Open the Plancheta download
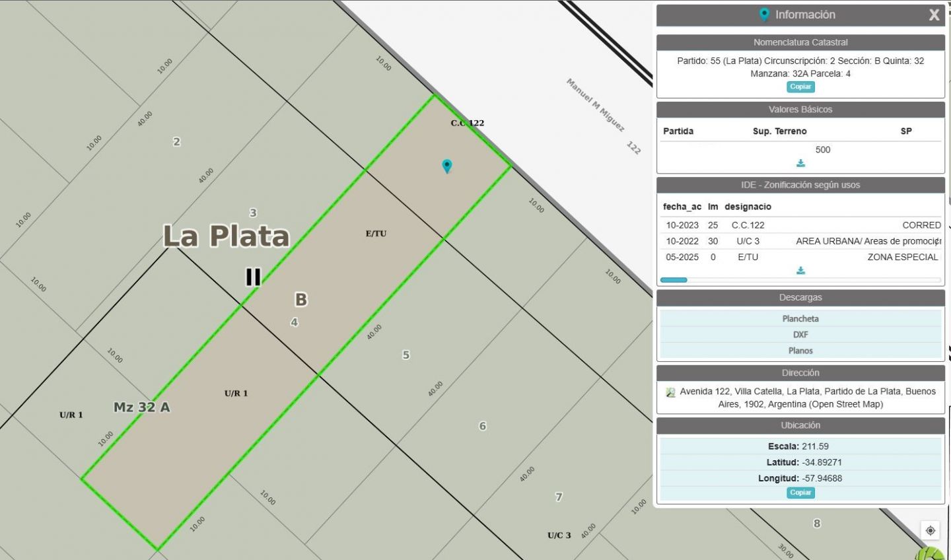 (800, 319)
